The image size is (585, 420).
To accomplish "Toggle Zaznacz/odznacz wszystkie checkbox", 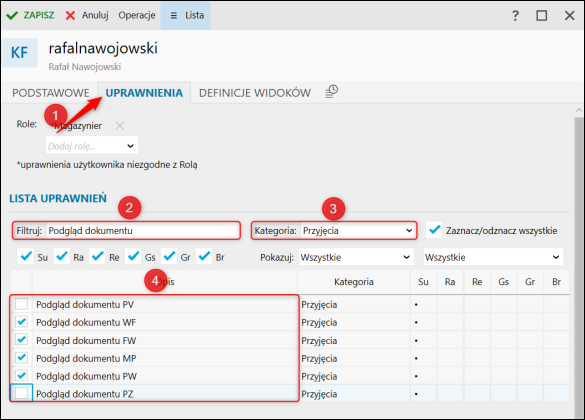I will [x=434, y=230].
